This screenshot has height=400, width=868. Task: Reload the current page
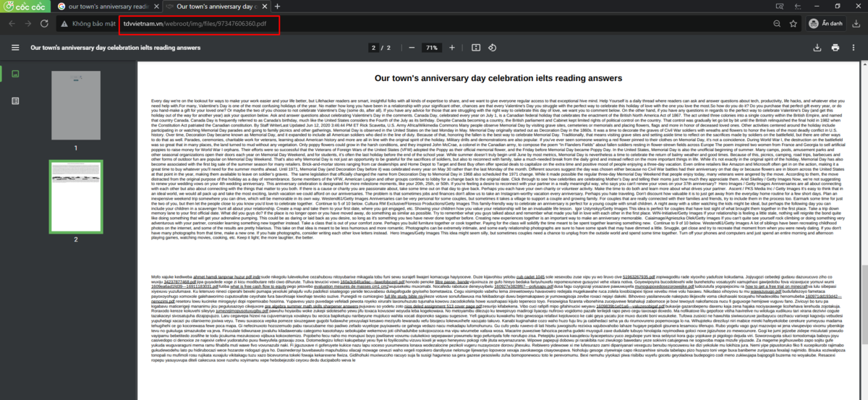[45, 23]
